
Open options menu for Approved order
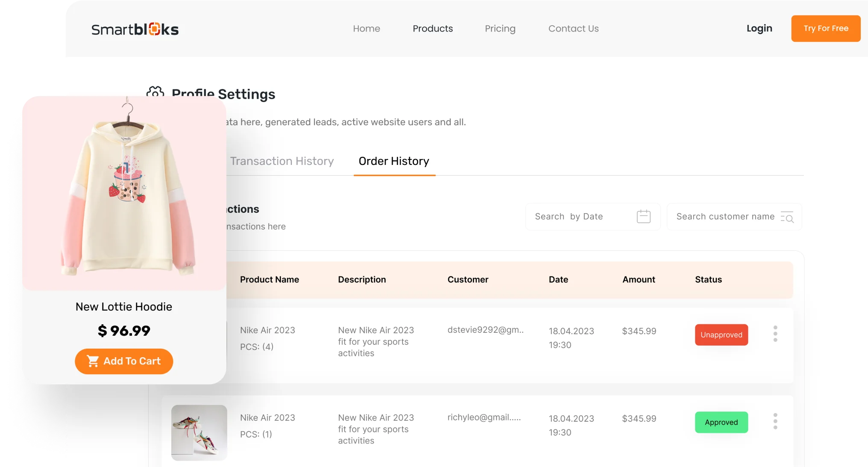(775, 421)
